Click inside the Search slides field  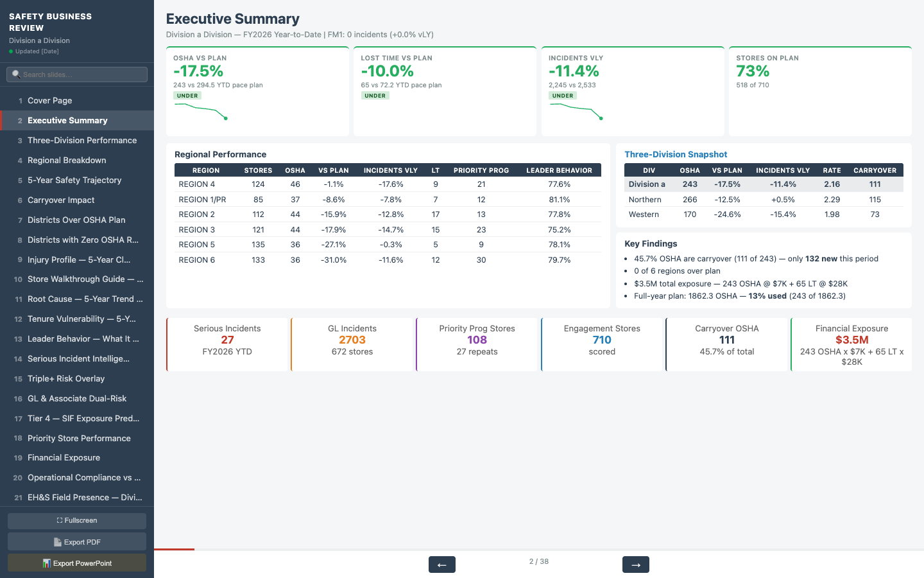coord(77,74)
